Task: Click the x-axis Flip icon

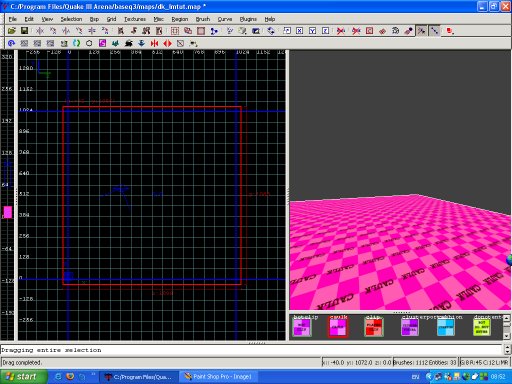Action: 40,31
